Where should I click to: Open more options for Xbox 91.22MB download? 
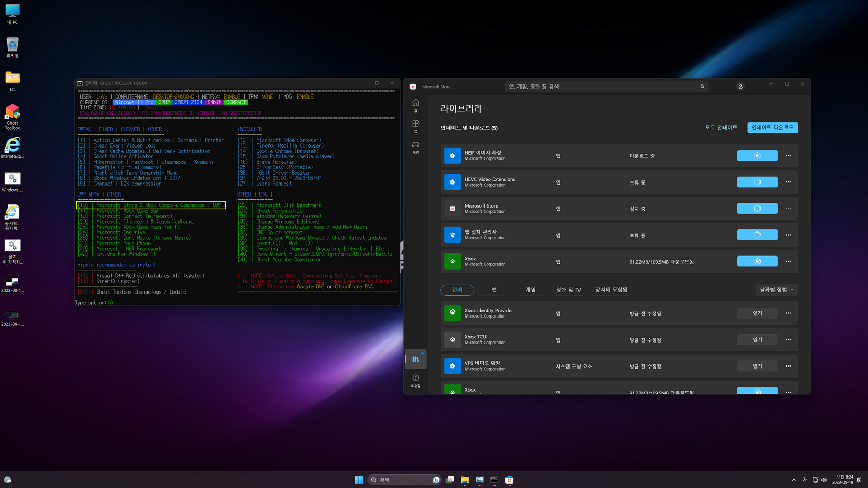pyautogui.click(x=788, y=261)
